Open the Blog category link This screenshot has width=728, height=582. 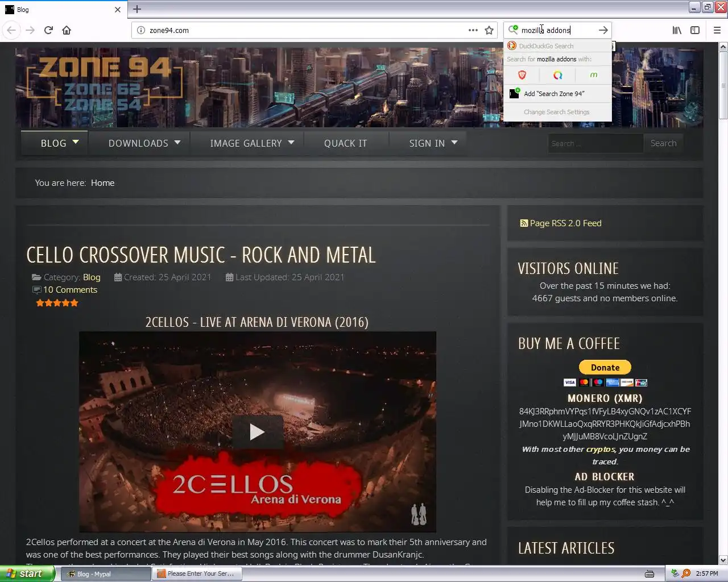point(92,277)
